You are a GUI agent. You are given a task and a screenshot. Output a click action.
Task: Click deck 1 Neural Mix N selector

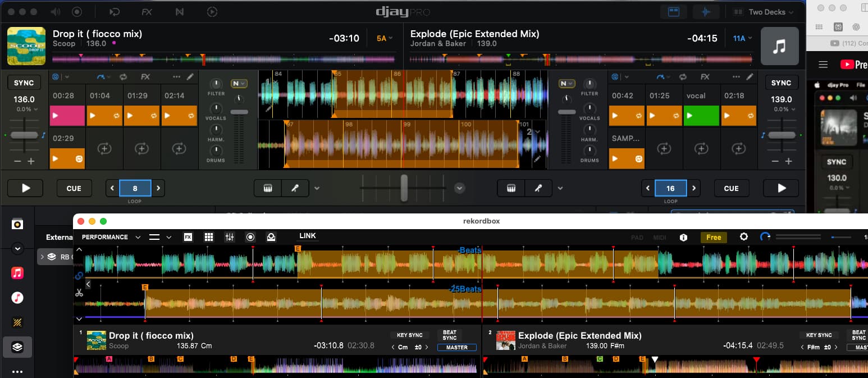[x=239, y=83]
